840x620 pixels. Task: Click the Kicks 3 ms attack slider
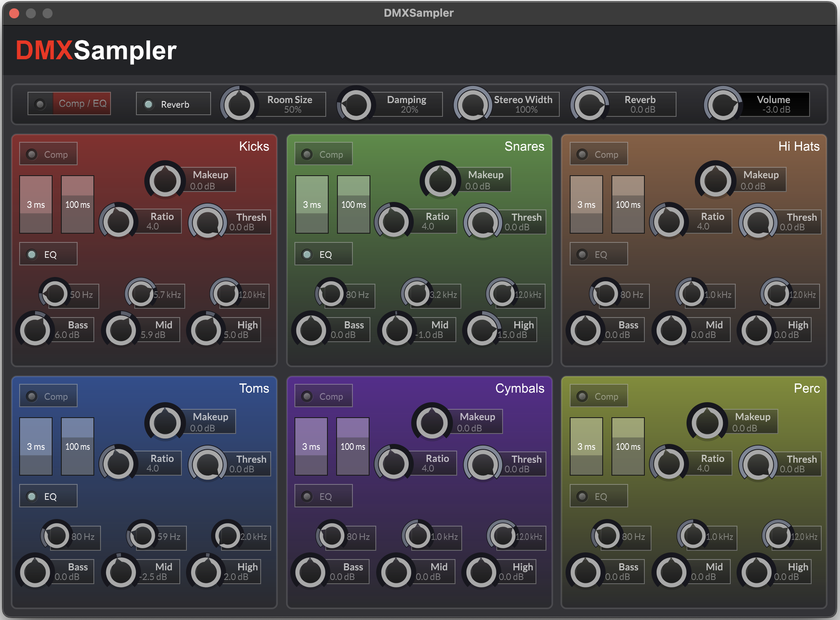click(36, 204)
